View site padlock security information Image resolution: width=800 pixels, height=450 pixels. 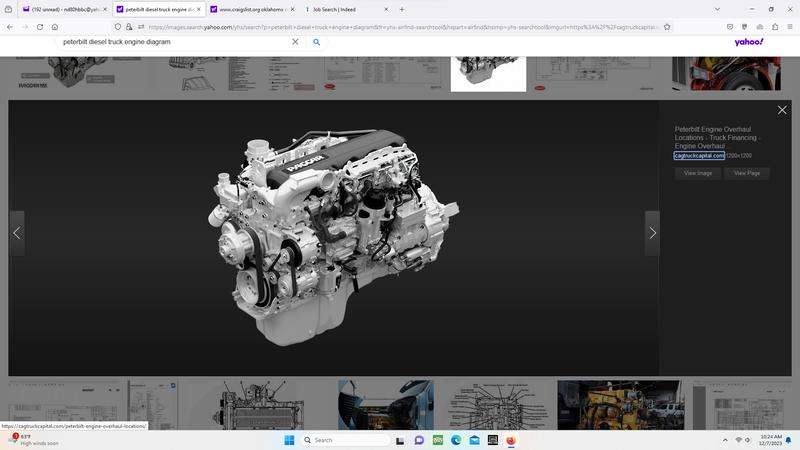(129, 27)
